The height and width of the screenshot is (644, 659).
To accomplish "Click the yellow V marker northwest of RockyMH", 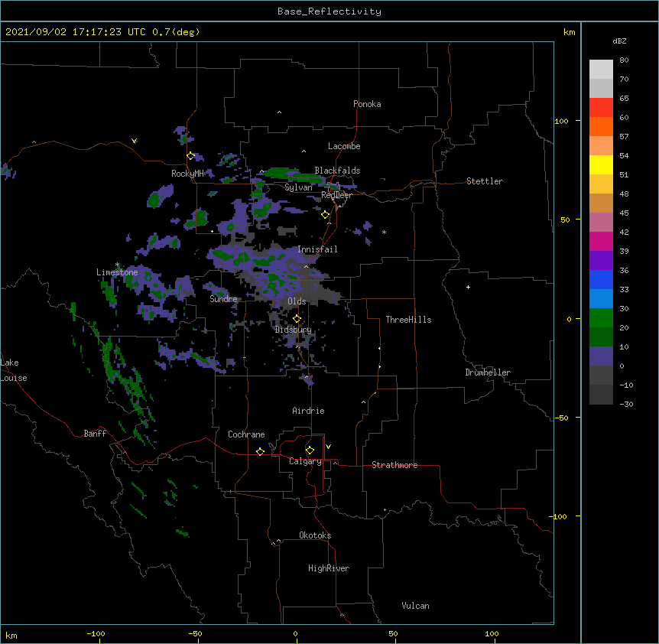I will (x=134, y=141).
